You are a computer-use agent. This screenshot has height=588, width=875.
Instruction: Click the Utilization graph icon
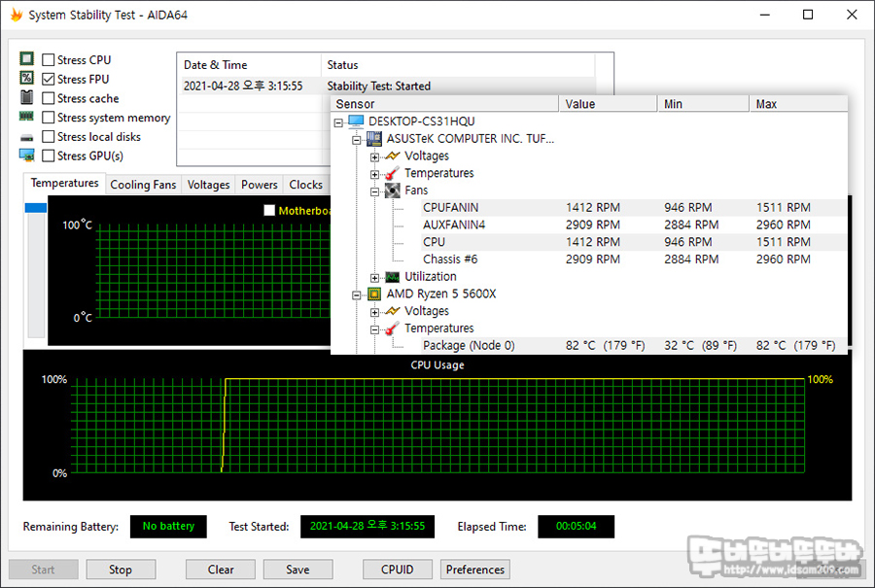[393, 277]
